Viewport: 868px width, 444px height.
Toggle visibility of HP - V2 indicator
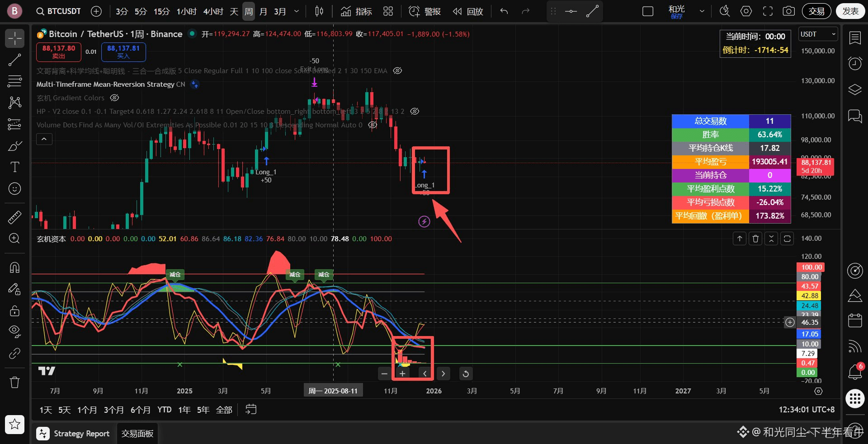415,111
